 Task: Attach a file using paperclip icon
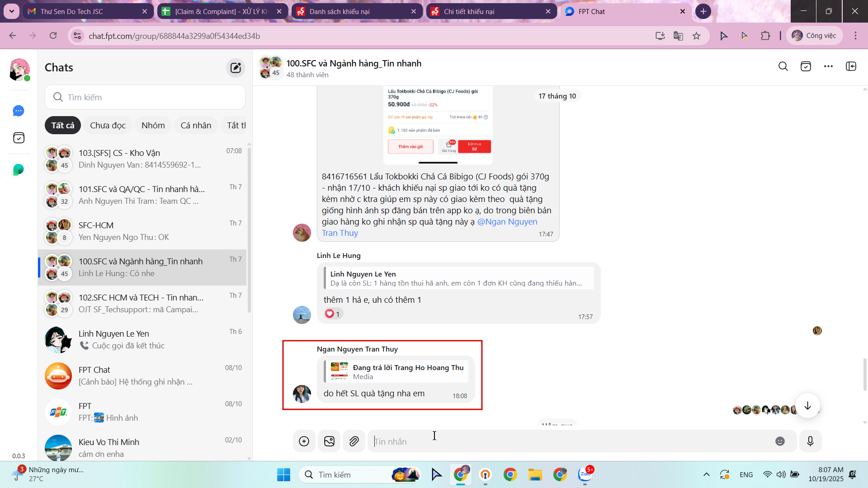pyautogui.click(x=354, y=441)
